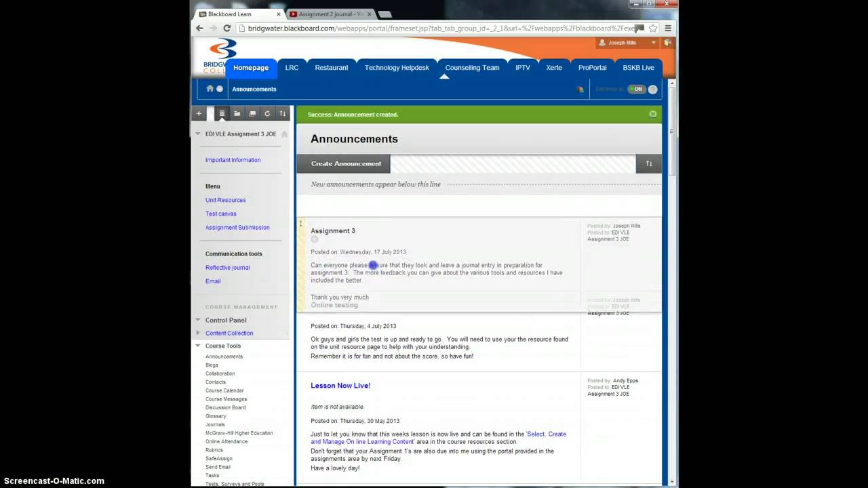The width and height of the screenshot is (868, 488).
Task: Collapse the Control Panel section
Action: [198, 320]
